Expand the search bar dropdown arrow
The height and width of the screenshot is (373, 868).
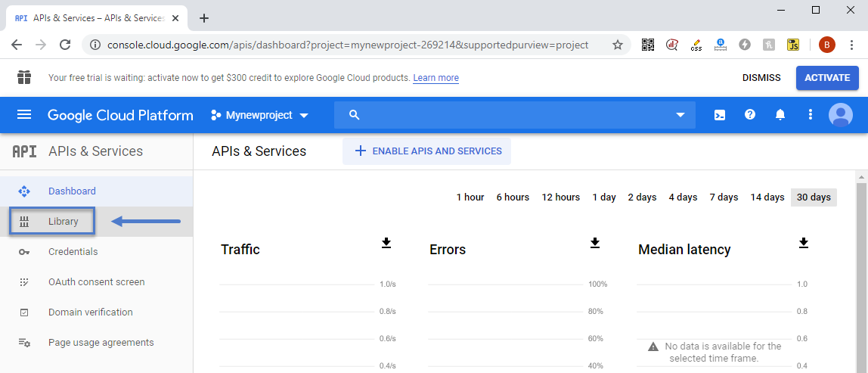pos(681,115)
